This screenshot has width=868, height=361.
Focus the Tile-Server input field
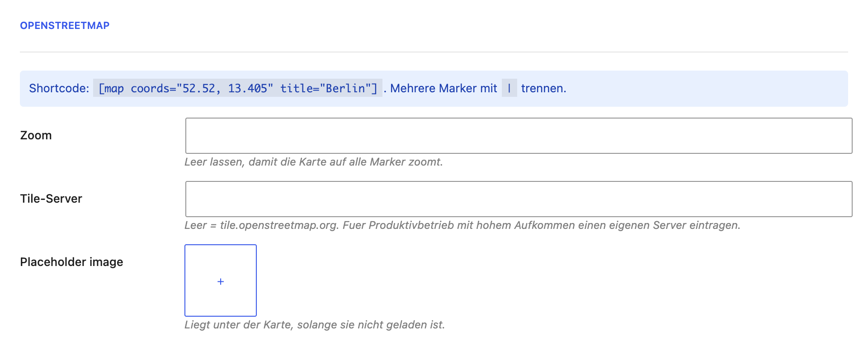click(x=519, y=199)
